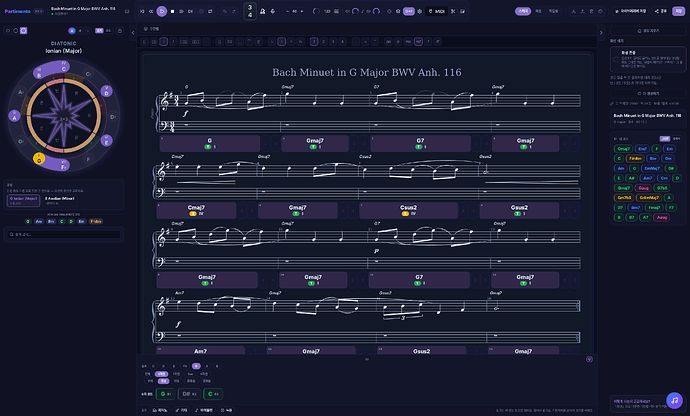Select the C (IV) node on the circle
The height and width of the screenshot is (416, 690).
[64, 66]
